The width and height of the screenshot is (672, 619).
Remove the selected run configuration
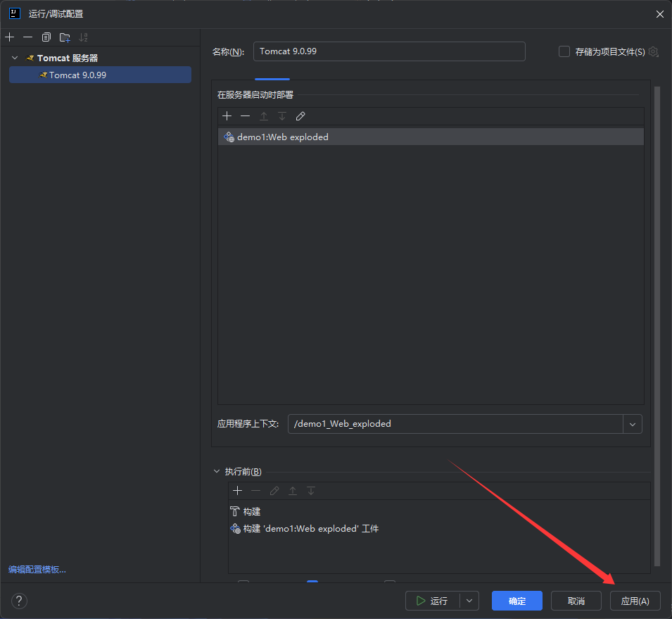pyautogui.click(x=28, y=37)
